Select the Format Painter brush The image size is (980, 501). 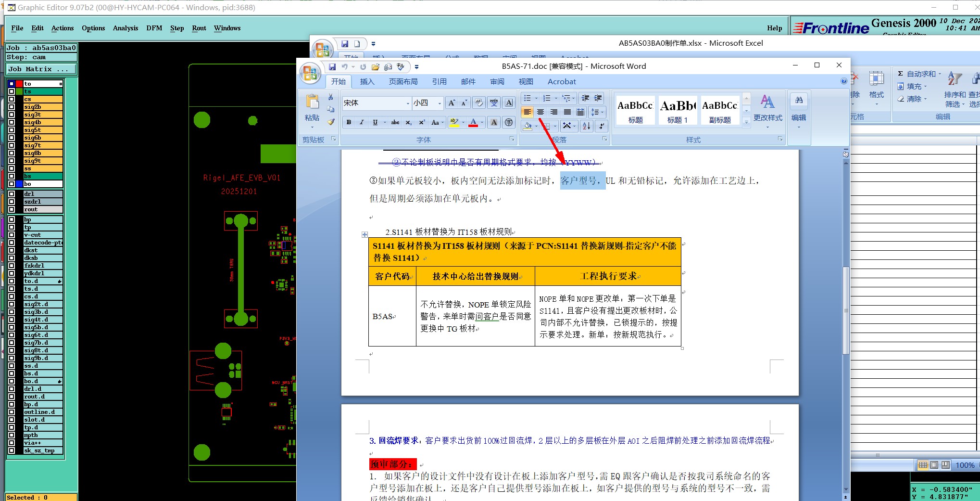click(x=331, y=122)
